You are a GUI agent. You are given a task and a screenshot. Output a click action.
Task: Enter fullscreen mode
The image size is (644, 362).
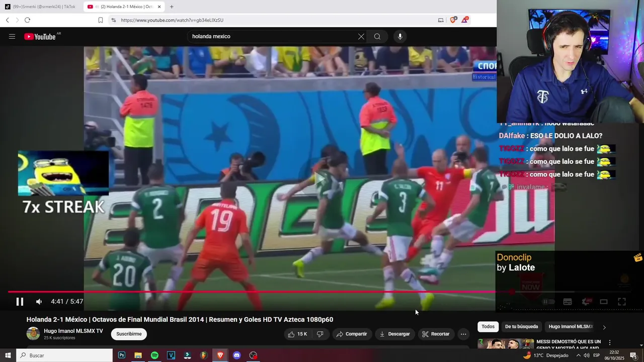(622, 302)
